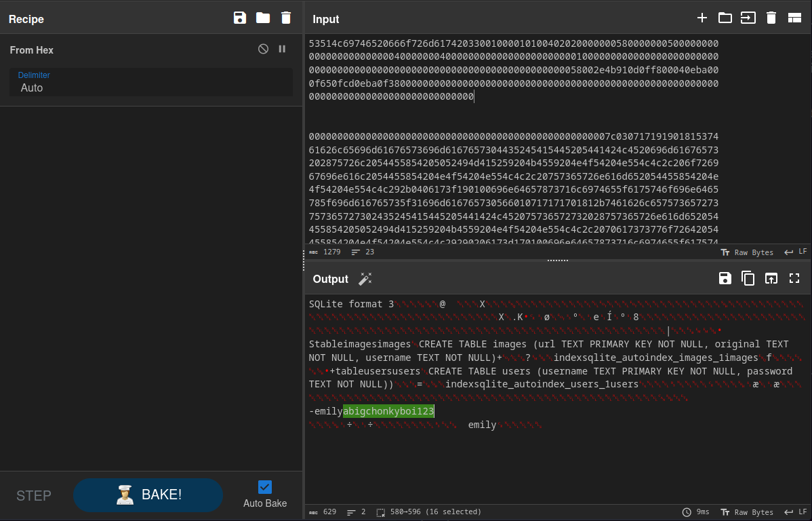Viewport: 812px width, 521px height.
Task: Clear input and output with trash
Action: tap(771, 18)
